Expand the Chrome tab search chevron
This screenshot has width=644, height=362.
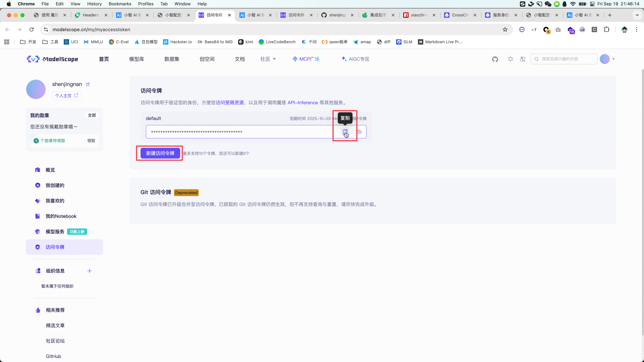click(x=637, y=15)
